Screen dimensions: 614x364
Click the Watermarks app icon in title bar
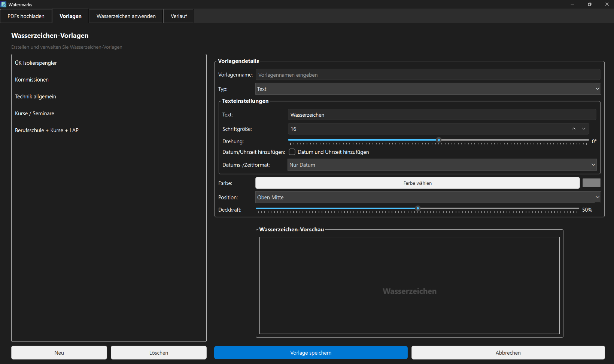[4, 4]
